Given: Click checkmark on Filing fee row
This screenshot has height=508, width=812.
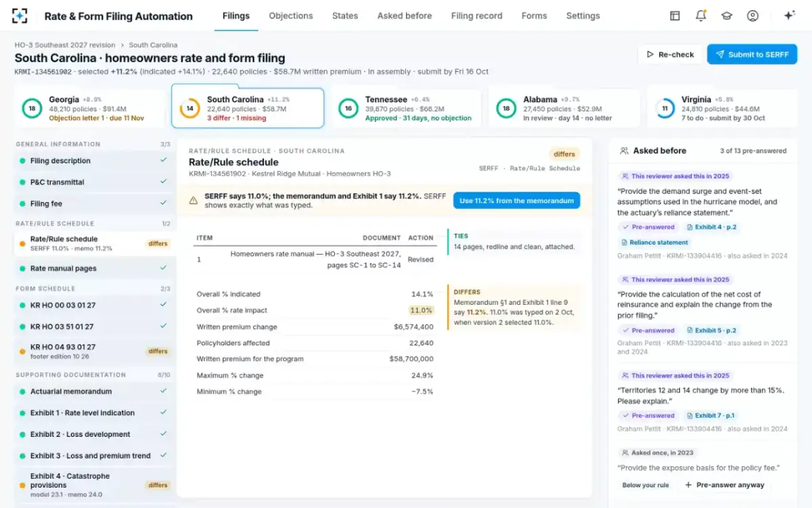Looking at the screenshot, I should pos(163,203).
